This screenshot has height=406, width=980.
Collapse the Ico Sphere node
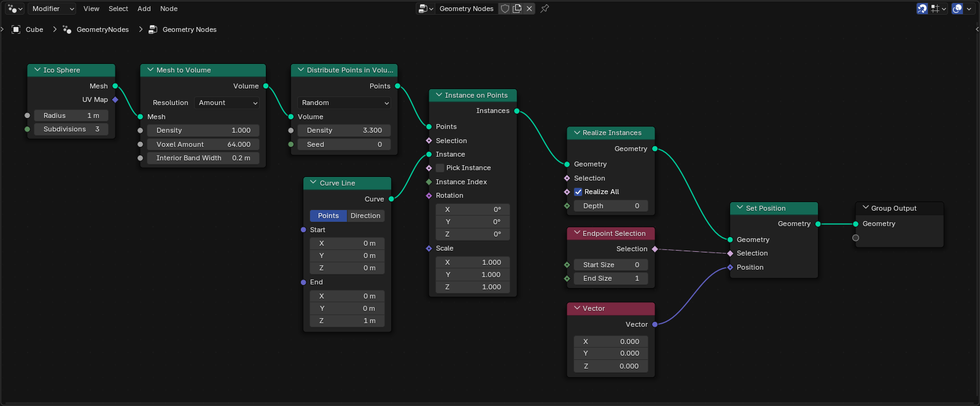pyautogui.click(x=37, y=70)
